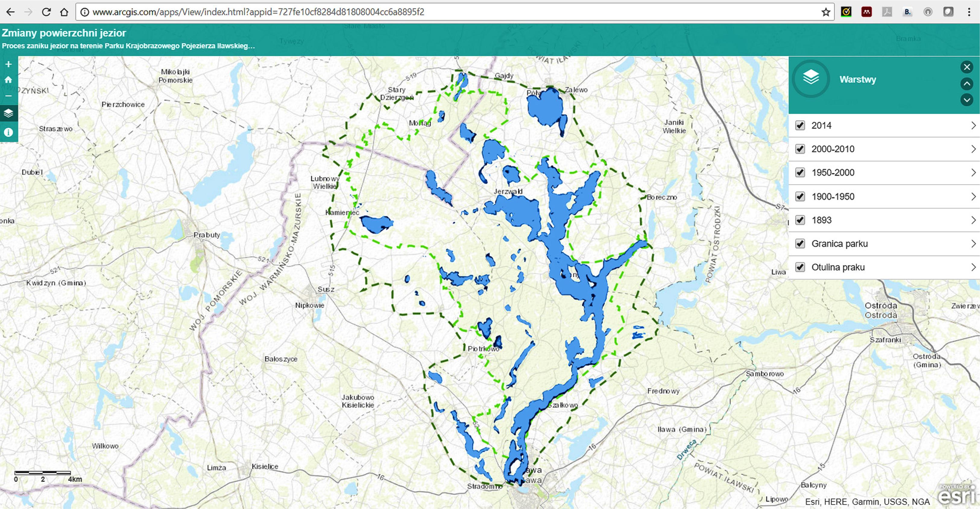Click the default extent home icon
The height and width of the screenshot is (509, 980).
pyautogui.click(x=8, y=80)
